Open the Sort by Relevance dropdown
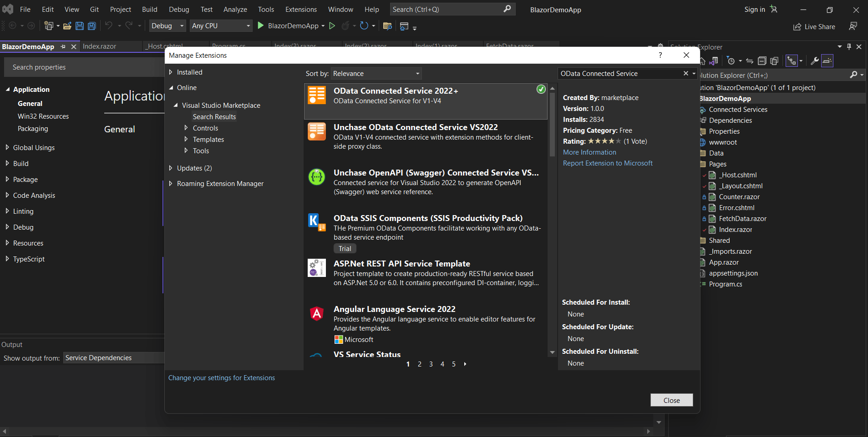This screenshot has height=437, width=868. (x=376, y=73)
